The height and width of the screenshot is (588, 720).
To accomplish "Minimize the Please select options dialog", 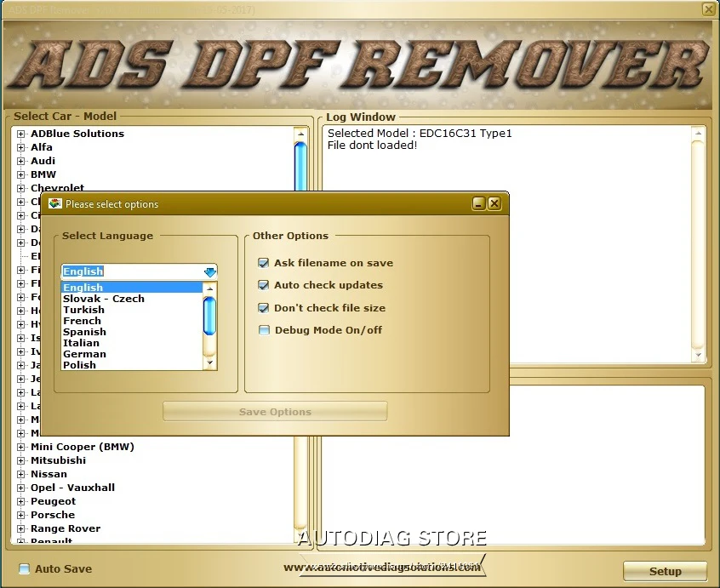I will [x=479, y=204].
